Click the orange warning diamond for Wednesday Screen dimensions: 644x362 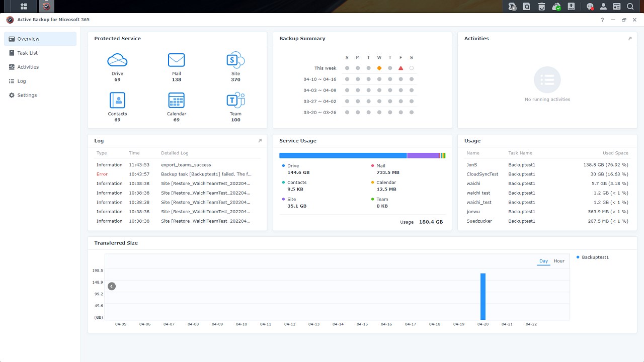pyautogui.click(x=379, y=68)
